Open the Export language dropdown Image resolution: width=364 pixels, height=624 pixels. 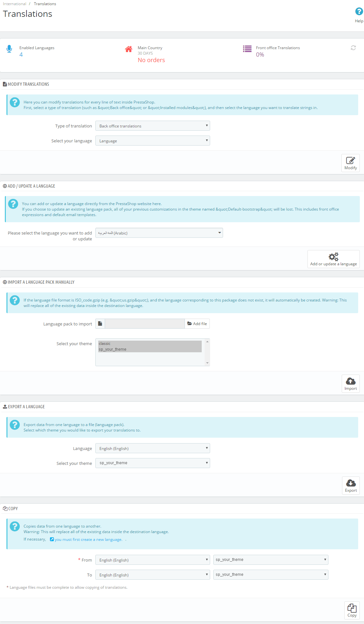click(153, 448)
